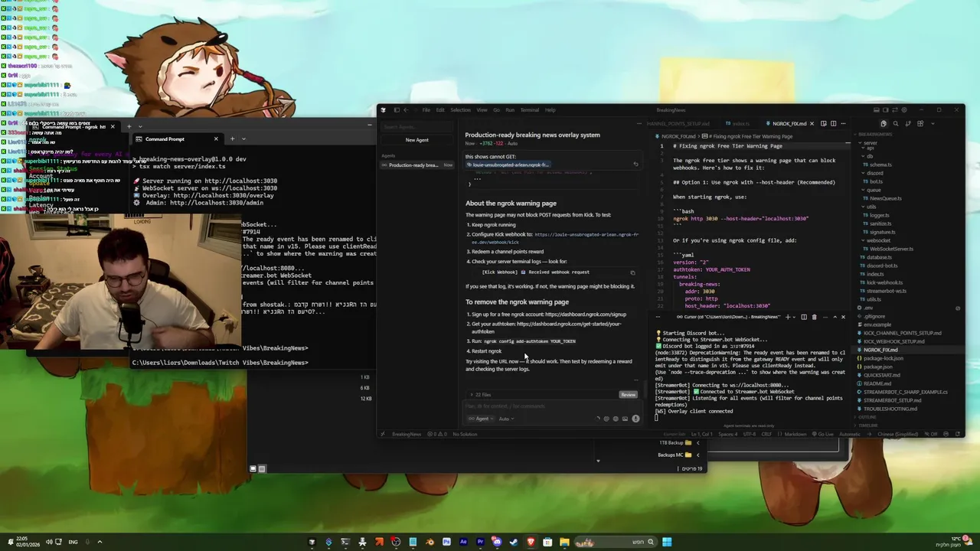The height and width of the screenshot is (551, 980).
Task: Split the editor right
Action: click(x=834, y=123)
